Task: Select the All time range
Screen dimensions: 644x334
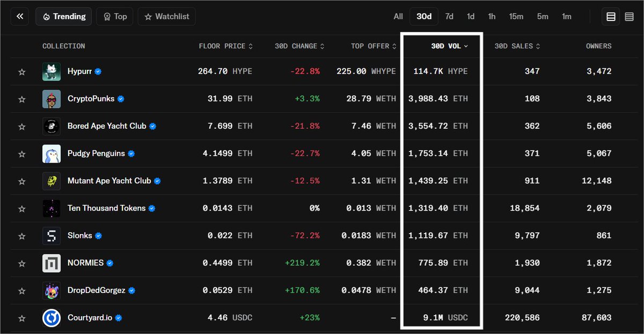Action: (x=398, y=17)
